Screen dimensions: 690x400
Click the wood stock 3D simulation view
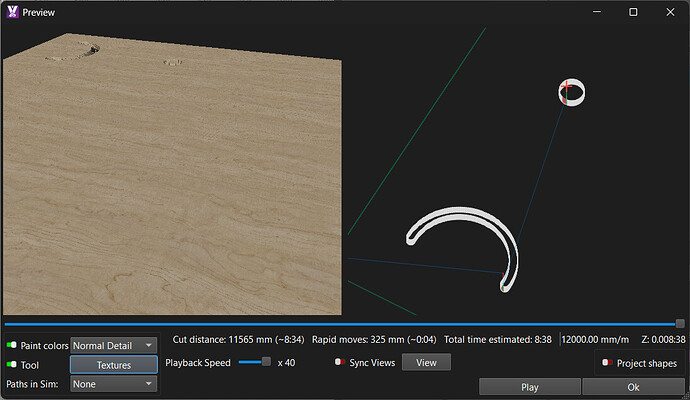172,174
